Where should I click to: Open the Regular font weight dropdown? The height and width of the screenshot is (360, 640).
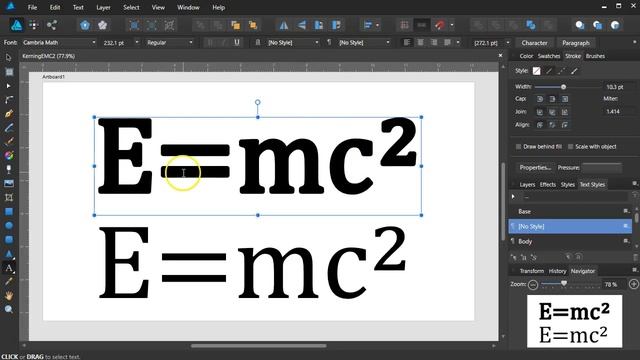point(191,42)
